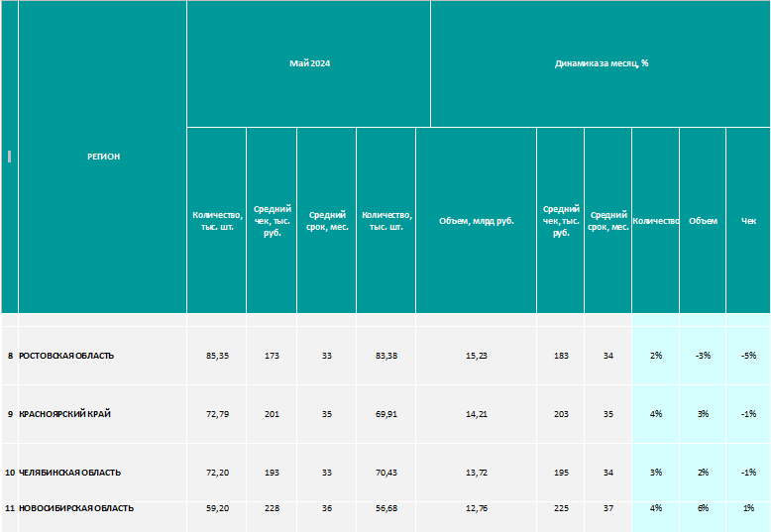The width and height of the screenshot is (771, 532).
Task: Select the 4% cell in Красноярский край row
Action: 655,414
